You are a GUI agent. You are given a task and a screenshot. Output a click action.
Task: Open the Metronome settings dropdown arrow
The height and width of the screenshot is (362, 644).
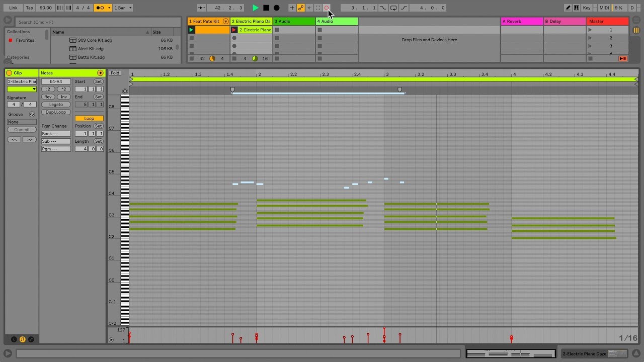point(109,8)
